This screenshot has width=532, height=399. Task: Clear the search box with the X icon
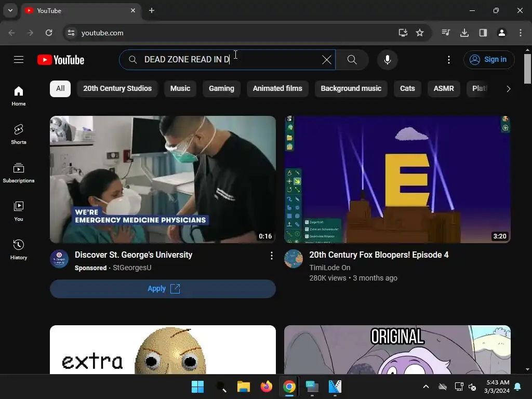pyautogui.click(x=326, y=60)
